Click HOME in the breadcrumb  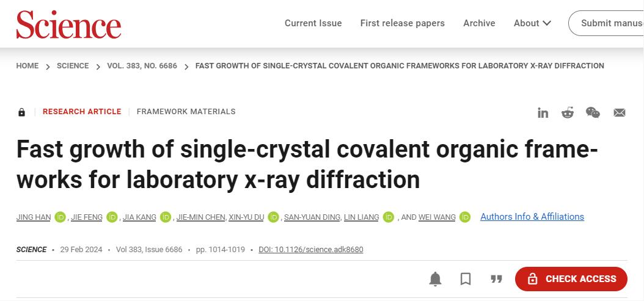pyautogui.click(x=27, y=66)
